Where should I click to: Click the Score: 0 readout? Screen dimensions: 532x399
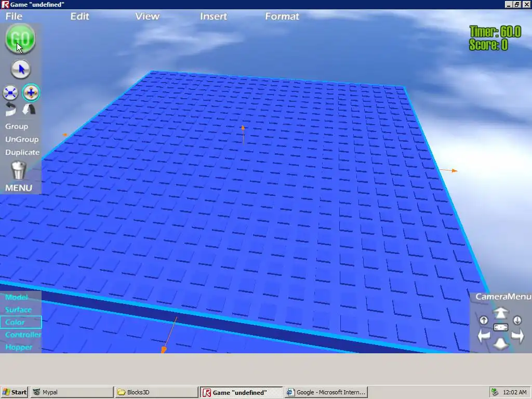(x=488, y=45)
